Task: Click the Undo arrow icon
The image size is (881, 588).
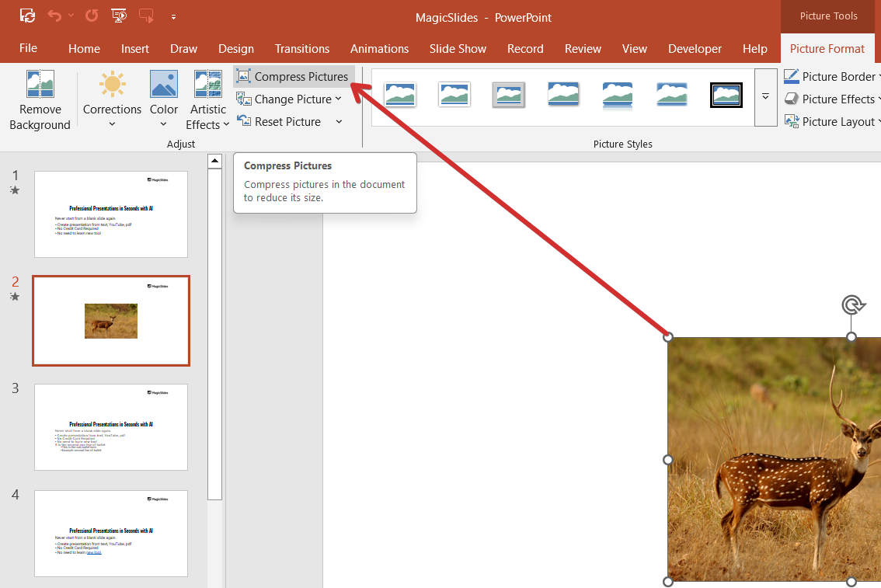Action: point(54,16)
